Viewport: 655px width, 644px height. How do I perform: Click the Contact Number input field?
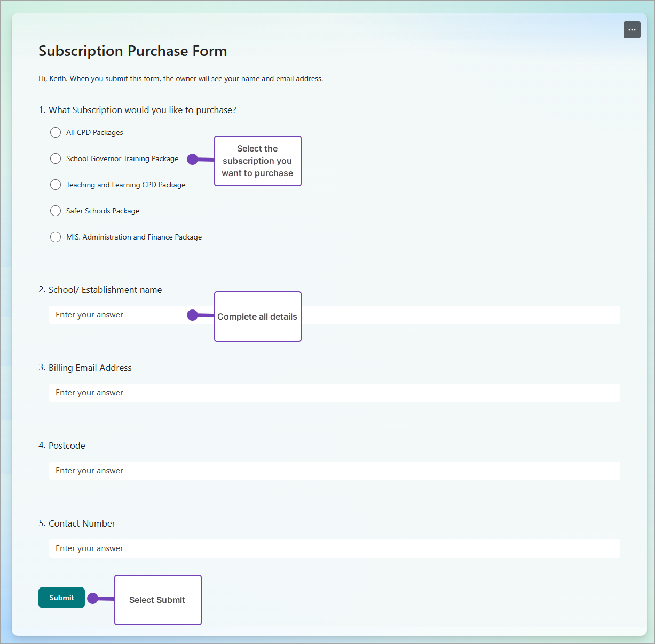[x=334, y=548]
